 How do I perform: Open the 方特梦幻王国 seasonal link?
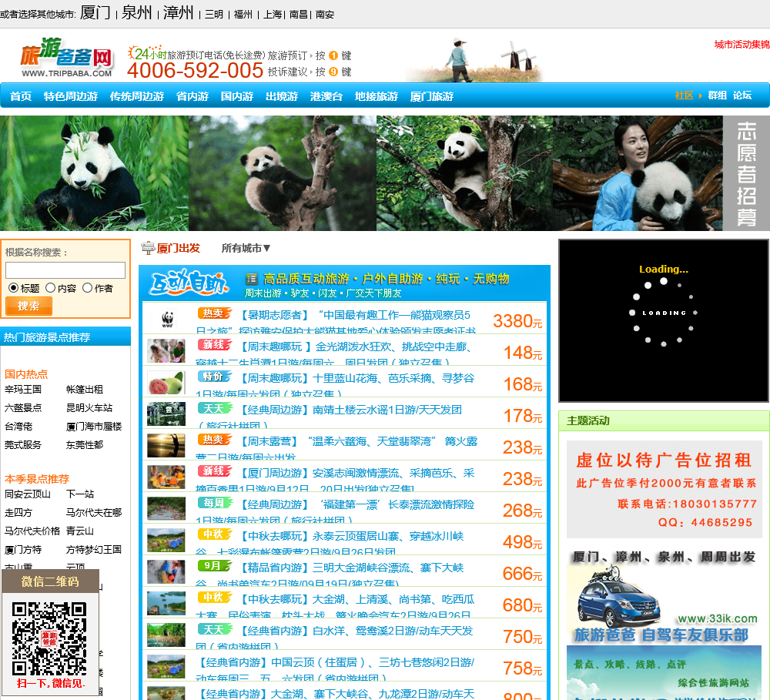94,550
